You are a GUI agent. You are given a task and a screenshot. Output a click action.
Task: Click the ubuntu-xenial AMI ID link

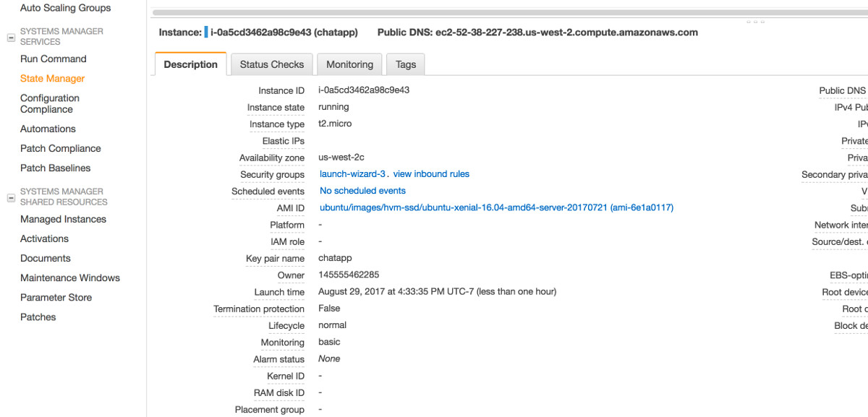(495, 207)
